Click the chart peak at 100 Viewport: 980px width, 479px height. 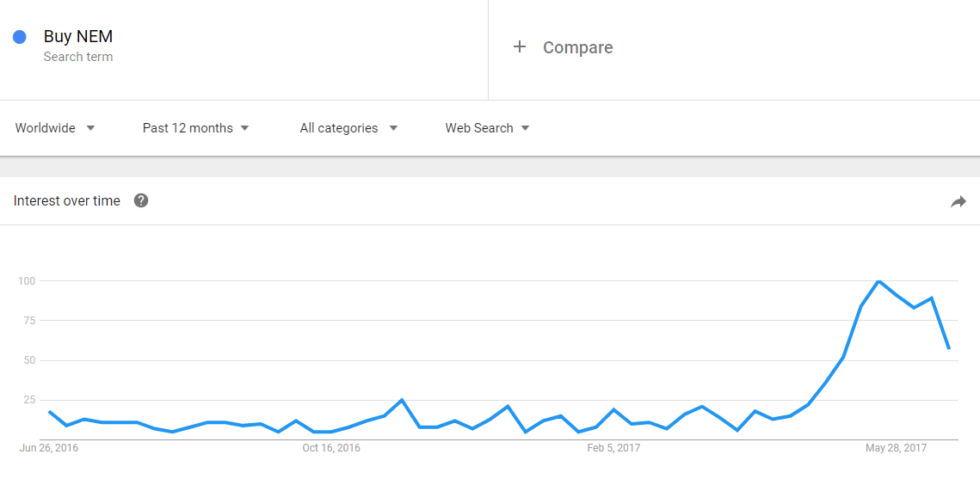pos(878,281)
